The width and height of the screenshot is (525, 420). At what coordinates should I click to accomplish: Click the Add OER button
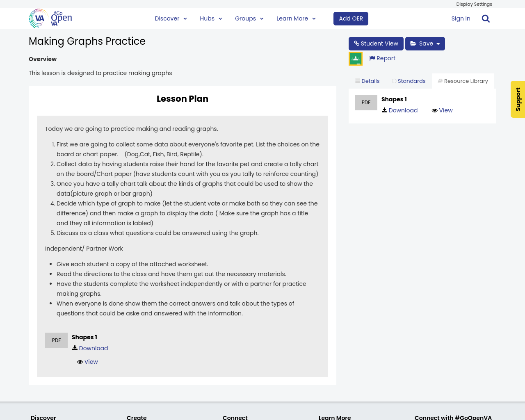351,18
